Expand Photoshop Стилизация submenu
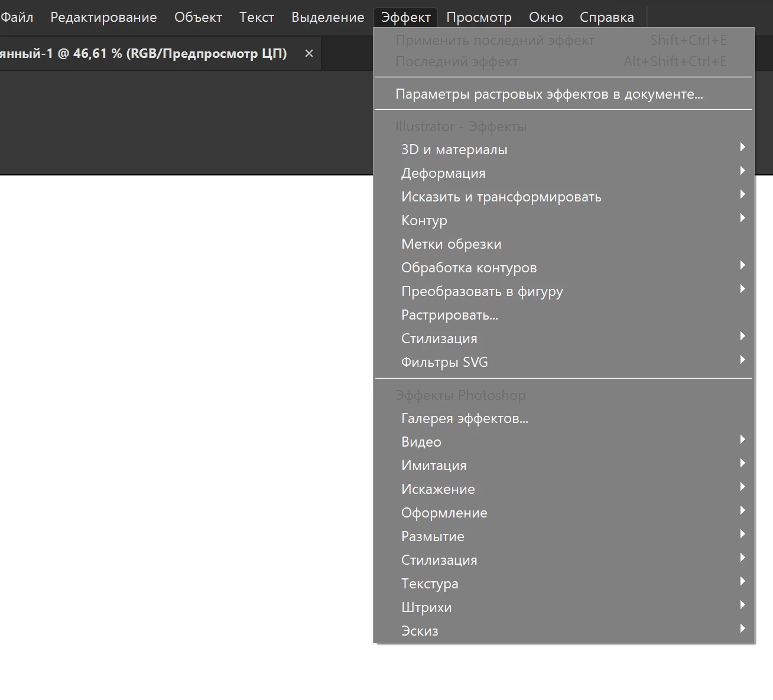The image size is (773, 700). click(564, 560)
